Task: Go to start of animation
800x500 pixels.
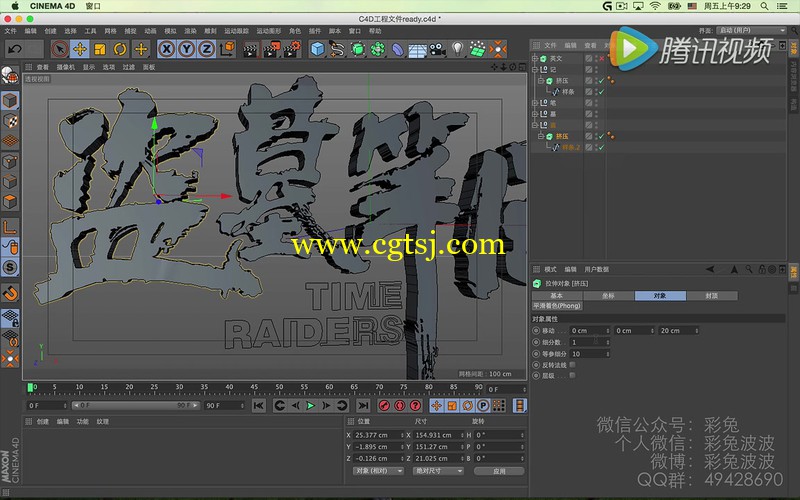Action: (x=259, y=406)
